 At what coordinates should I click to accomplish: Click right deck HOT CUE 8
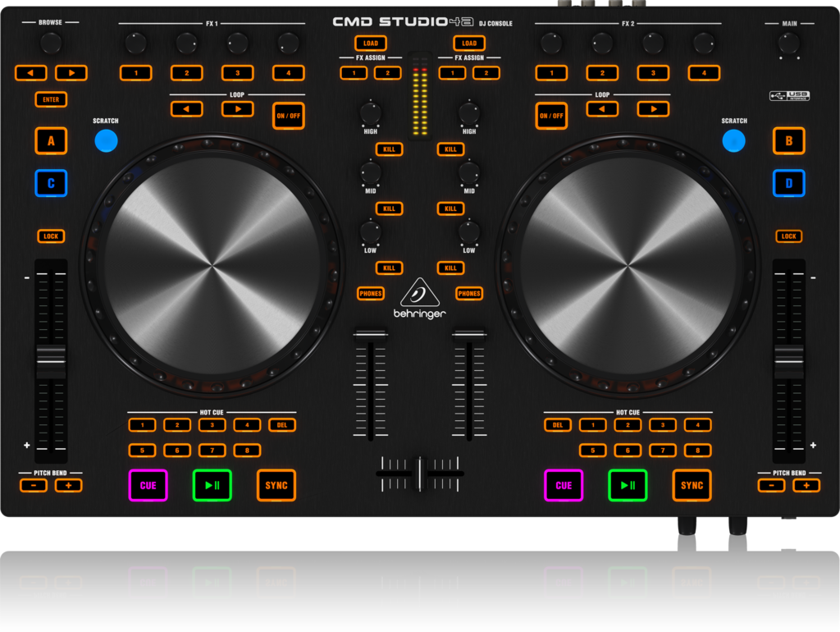coord(697,451)
